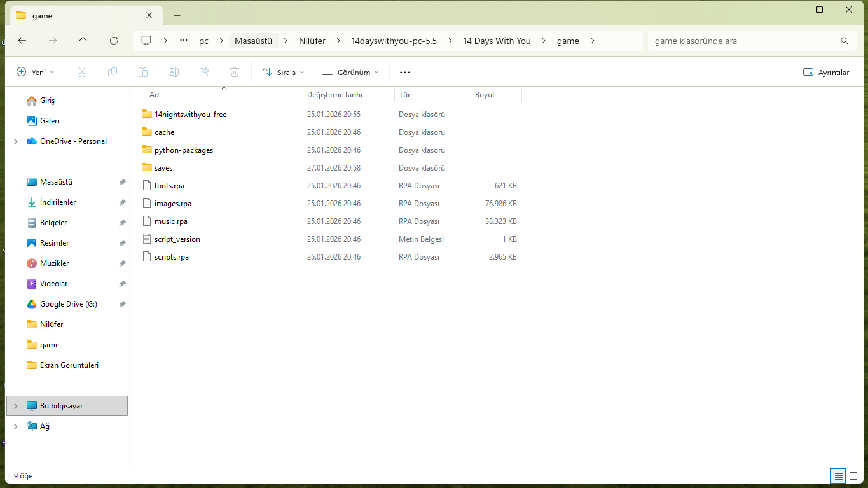The height and width of the screenshot is (488, 868).
Task: Select the music.rpa file icon
Action: coord(147,221)
